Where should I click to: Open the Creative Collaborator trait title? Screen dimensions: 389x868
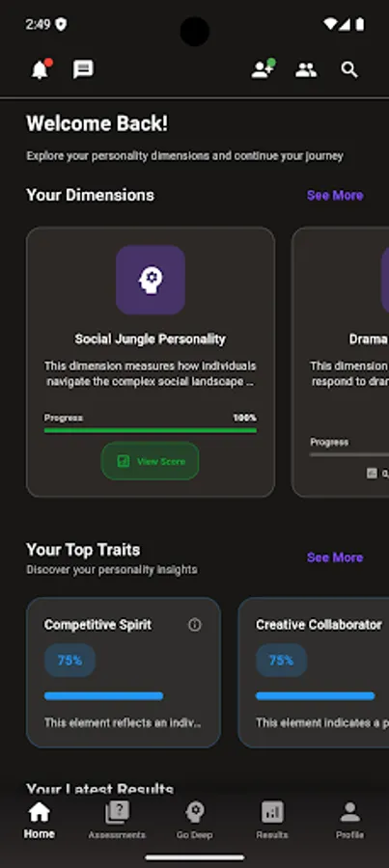pyautogui.click(x=319, y=625)
